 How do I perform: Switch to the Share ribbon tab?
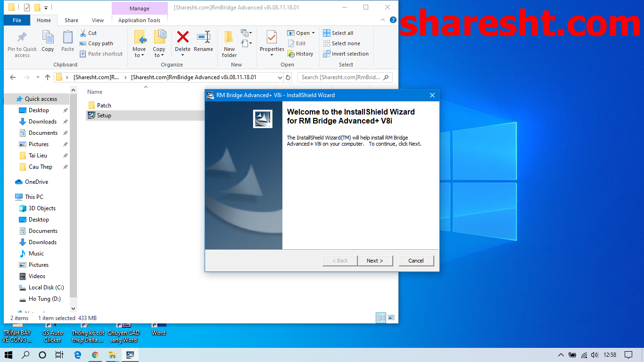pyautogui.click(x=72, y=20)
